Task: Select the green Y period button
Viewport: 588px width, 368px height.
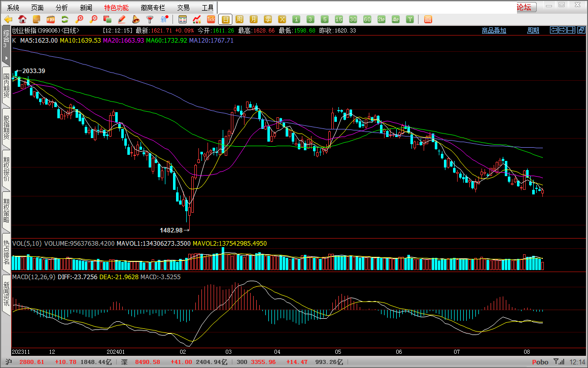Action: point(410,19)
